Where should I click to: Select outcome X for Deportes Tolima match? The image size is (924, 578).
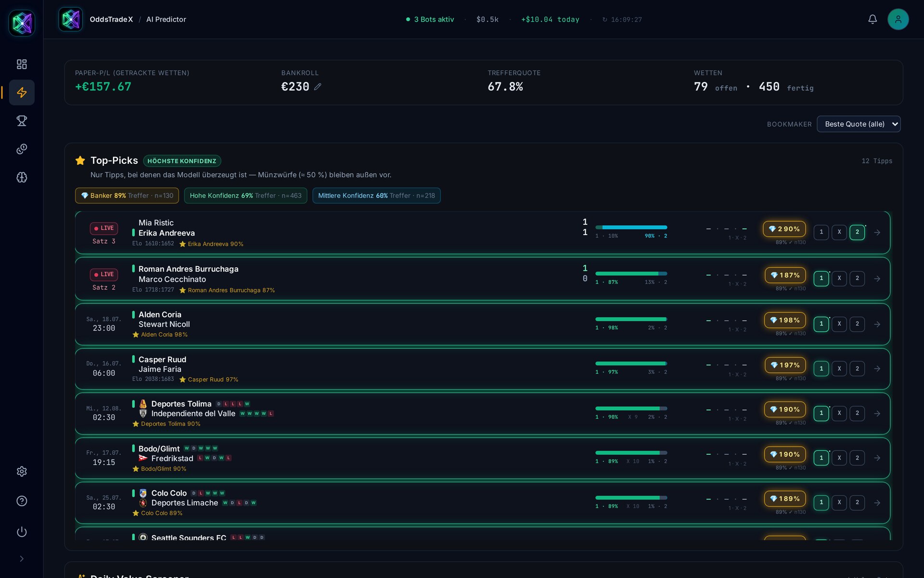point(839,413)
